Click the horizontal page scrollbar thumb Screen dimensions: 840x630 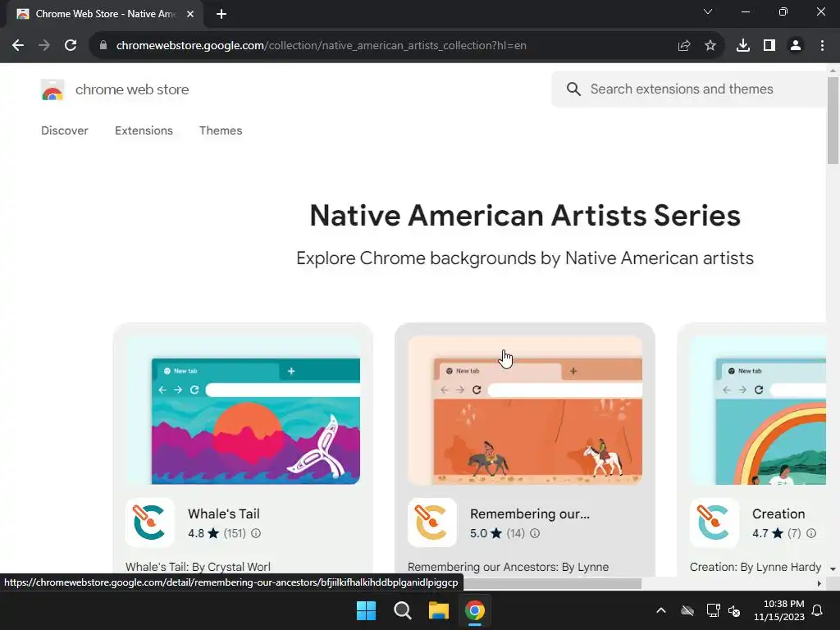point(552,583)
